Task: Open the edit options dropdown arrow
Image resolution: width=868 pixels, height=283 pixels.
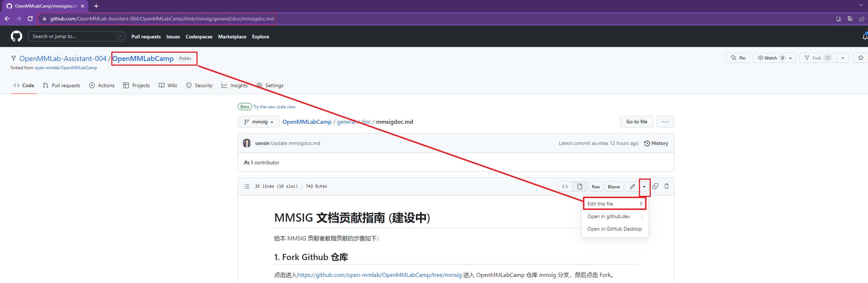Action: tap(644, 187)
